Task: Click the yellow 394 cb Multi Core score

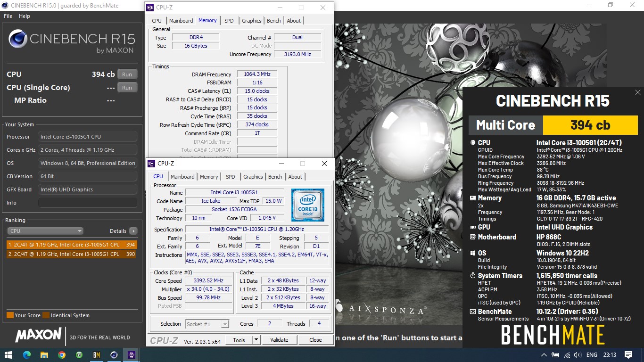Action: point(590,125)
